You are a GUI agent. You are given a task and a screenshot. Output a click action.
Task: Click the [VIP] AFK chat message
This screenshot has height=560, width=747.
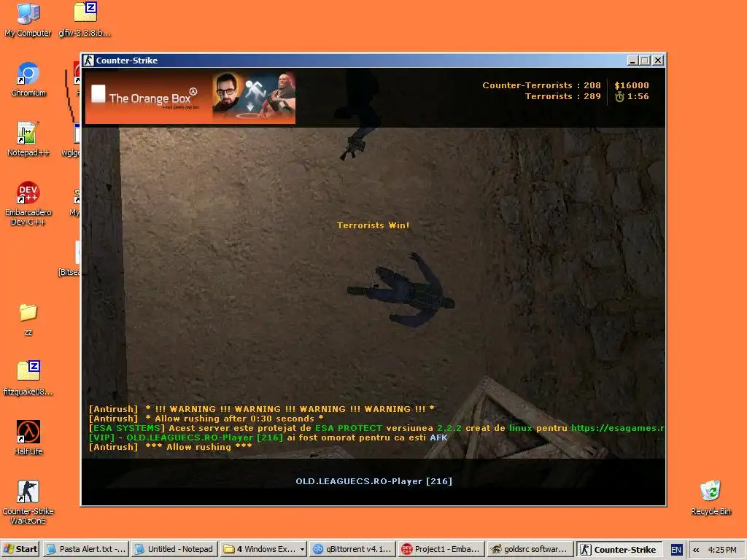(268, 437)
